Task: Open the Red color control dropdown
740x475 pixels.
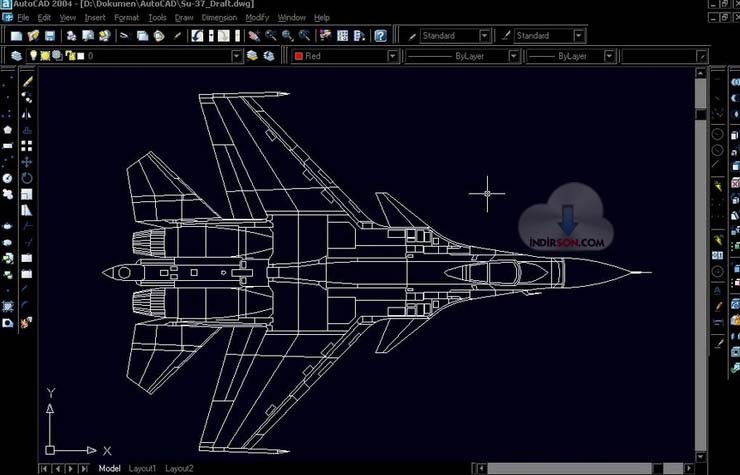Action: (x=393, y=56)
